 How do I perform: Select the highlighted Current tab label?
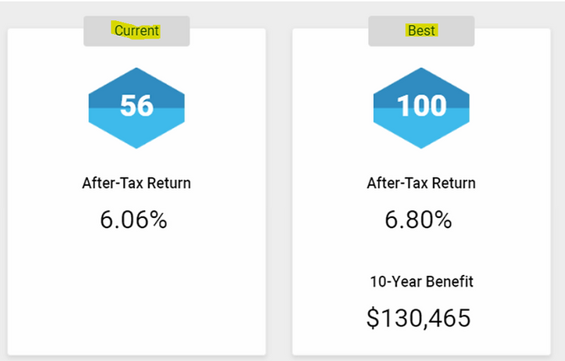(137, 30)
